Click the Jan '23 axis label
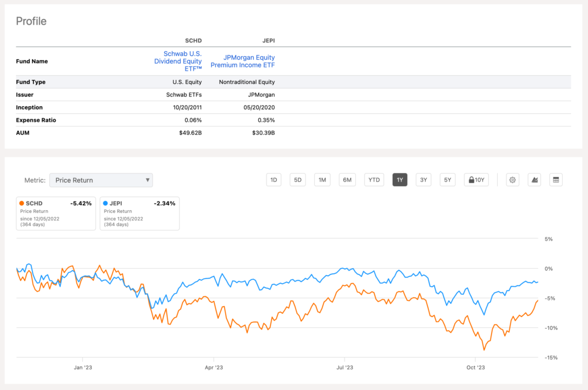The height and width of the screenshot is (390, 588). click(83, 368)
